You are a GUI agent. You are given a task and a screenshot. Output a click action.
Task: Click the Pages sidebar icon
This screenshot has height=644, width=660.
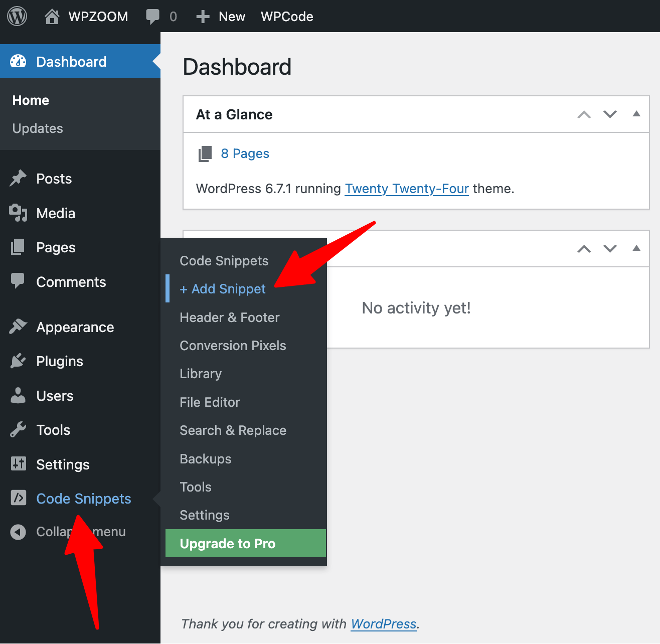tap(18, 247)
